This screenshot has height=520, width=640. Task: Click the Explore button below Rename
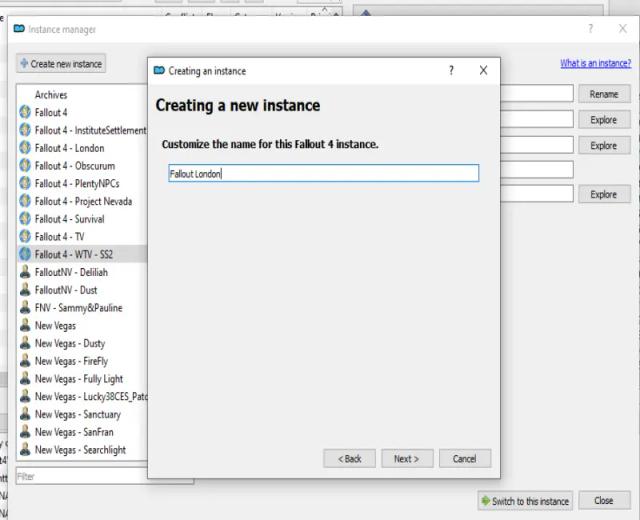(604, 120)
